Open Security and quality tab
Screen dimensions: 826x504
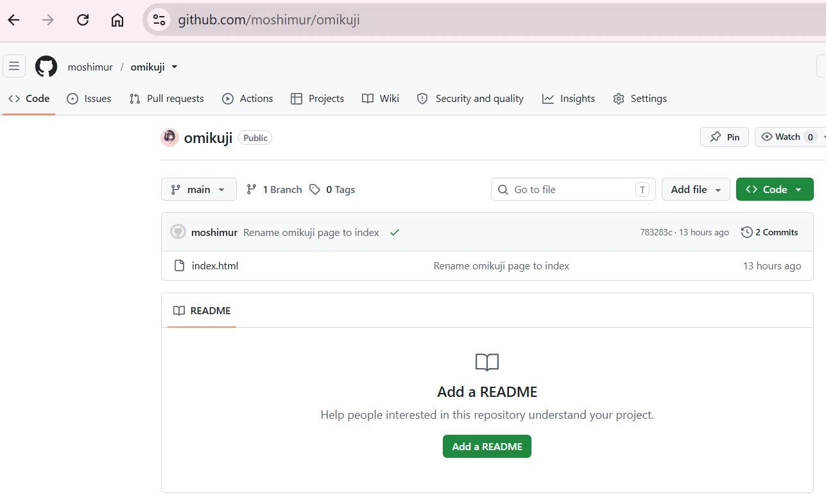tap(470, 98)
